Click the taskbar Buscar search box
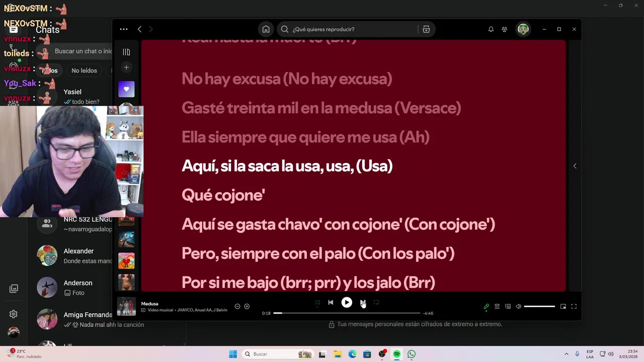Viewport: 644px width, 362px height. tap(278, 354)
